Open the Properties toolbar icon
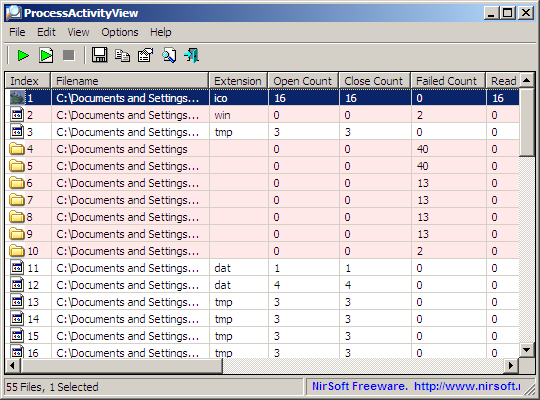Viewport: 540px width, 400px height. (x=145, y=55)
